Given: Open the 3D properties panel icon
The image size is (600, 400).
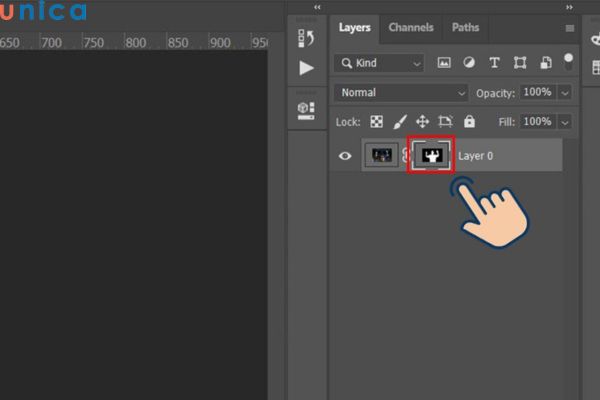Looking at the screenshot, I should click(306, 111).
